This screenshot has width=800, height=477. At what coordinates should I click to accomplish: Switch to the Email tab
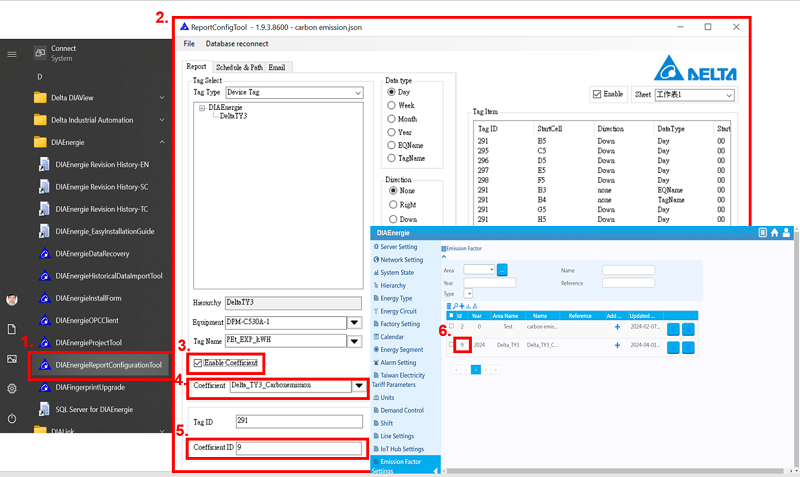tap(277, 67)
